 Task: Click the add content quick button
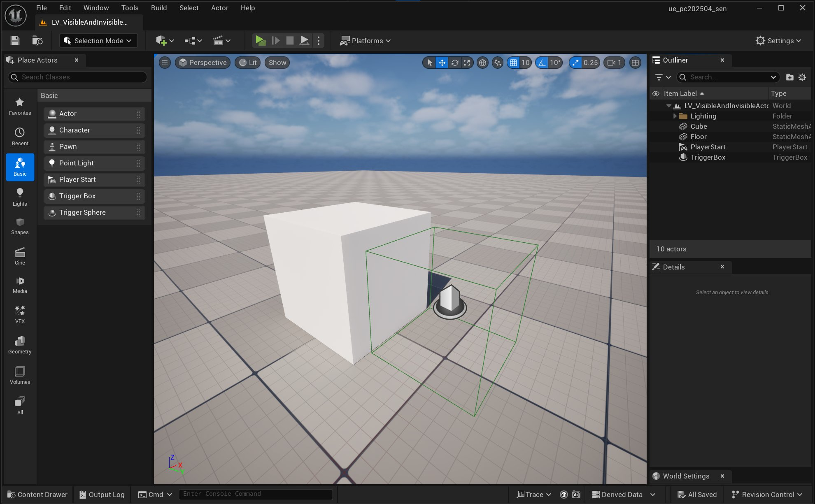tap(161, 40)
